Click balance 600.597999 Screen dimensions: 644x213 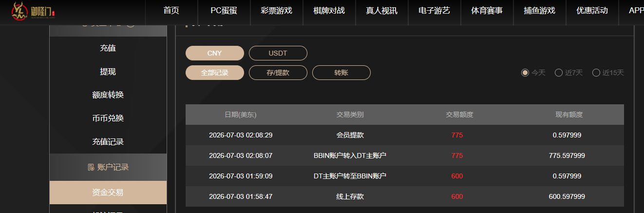tap(567, 196)
